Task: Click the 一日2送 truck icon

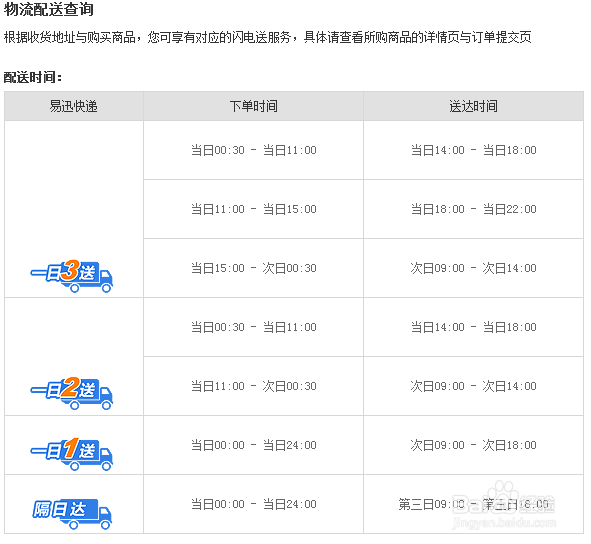Action: (x=72, y=393)
